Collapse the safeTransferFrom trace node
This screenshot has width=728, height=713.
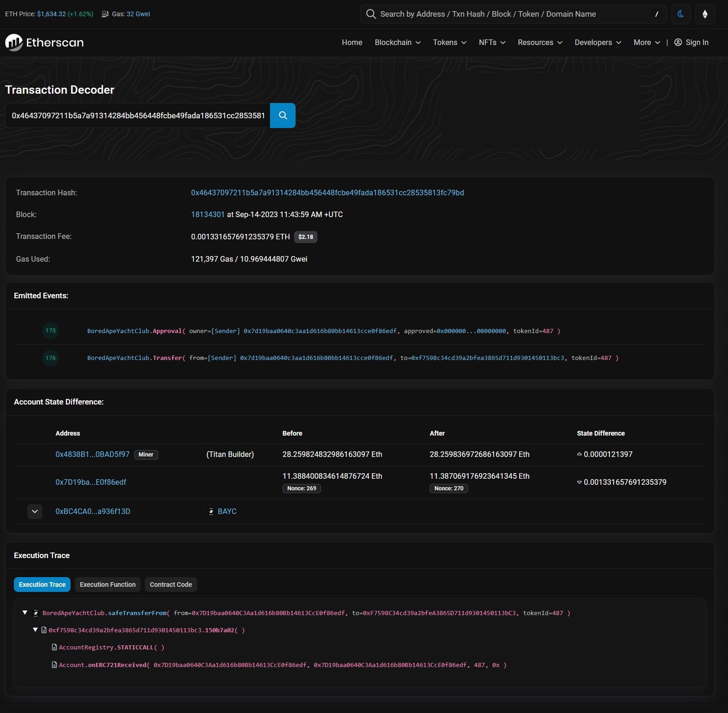tap(25, 613)
